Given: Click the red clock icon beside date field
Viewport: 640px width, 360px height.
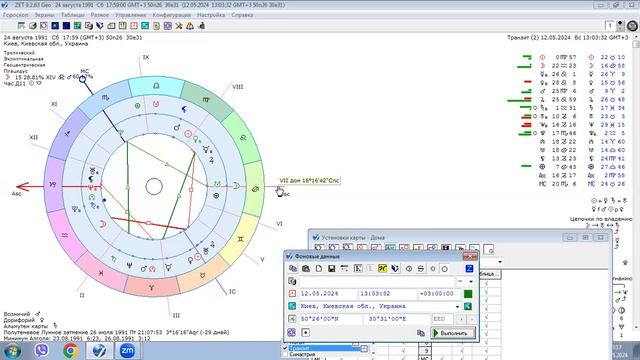Looking at the screenshot, I should click(292, 293).
